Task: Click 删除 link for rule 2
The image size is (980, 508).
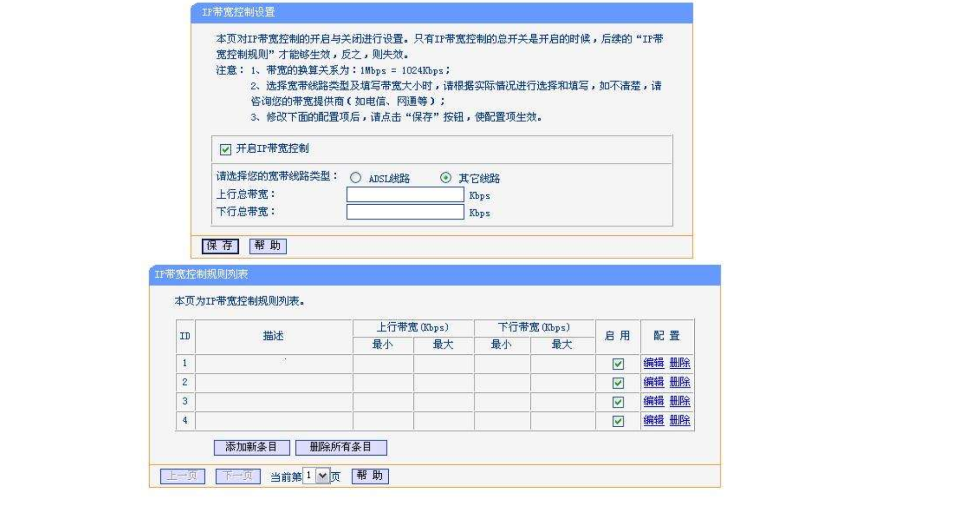Action: pyautogui.click(x=679, y=382)
